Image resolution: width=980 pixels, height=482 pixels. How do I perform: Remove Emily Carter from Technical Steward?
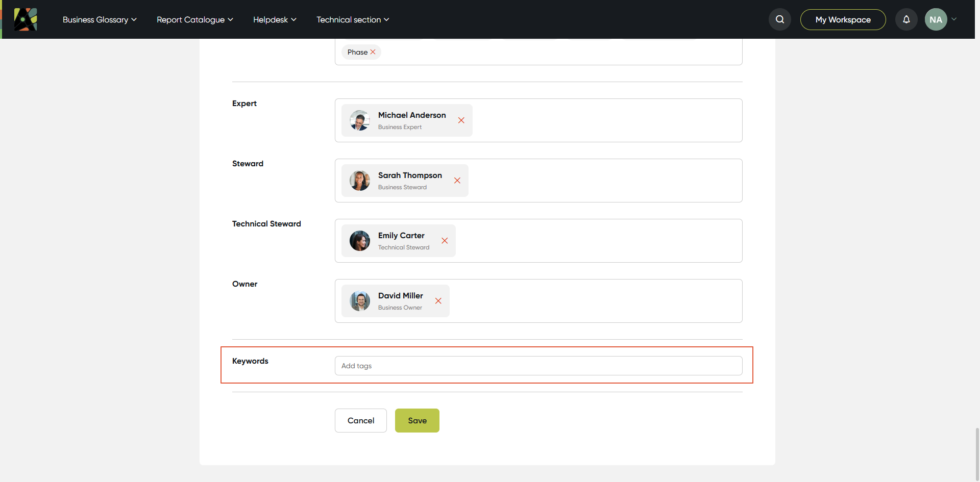click(444, 241)
